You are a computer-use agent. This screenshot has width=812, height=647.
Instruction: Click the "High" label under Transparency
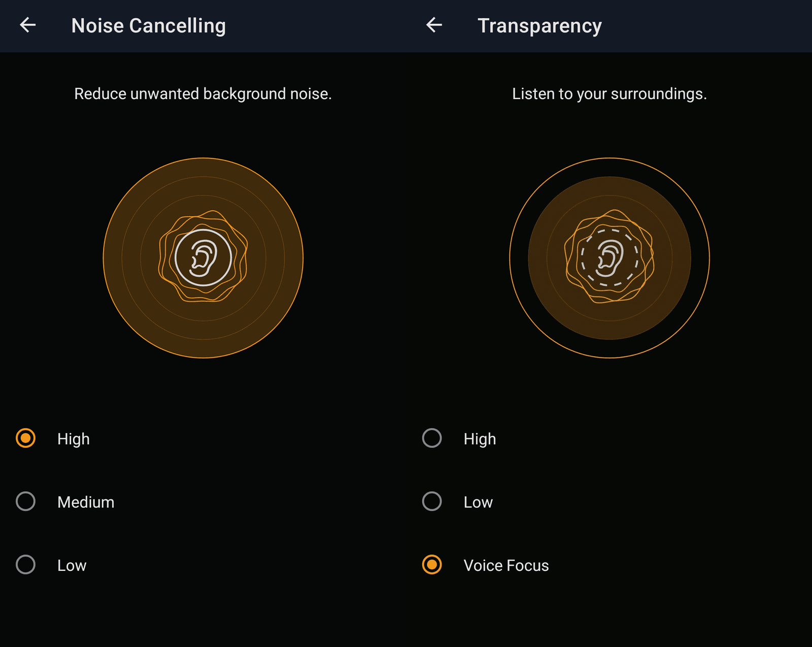click(x=480, y=439)
